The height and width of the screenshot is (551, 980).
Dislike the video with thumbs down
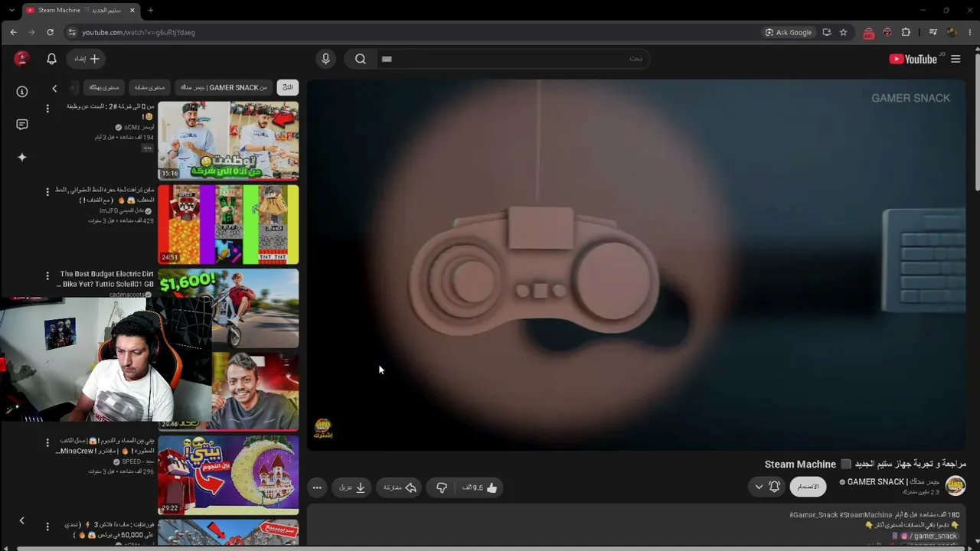point(442,487)
